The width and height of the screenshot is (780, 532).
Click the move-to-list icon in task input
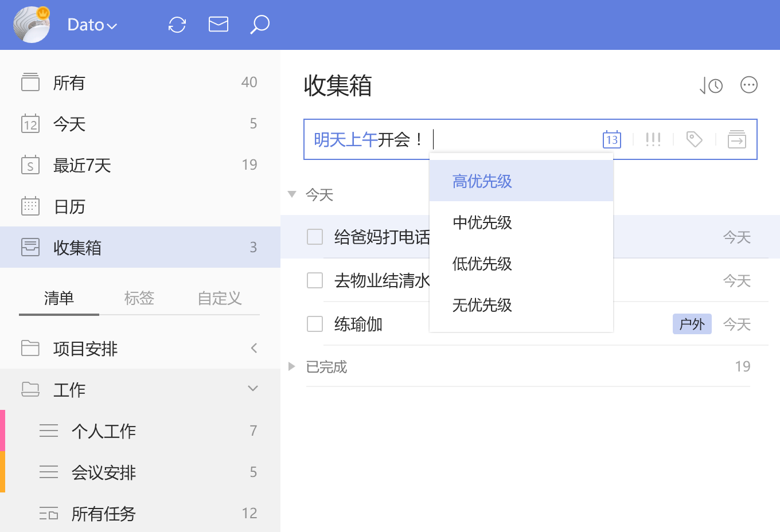[x=737, y=139]
